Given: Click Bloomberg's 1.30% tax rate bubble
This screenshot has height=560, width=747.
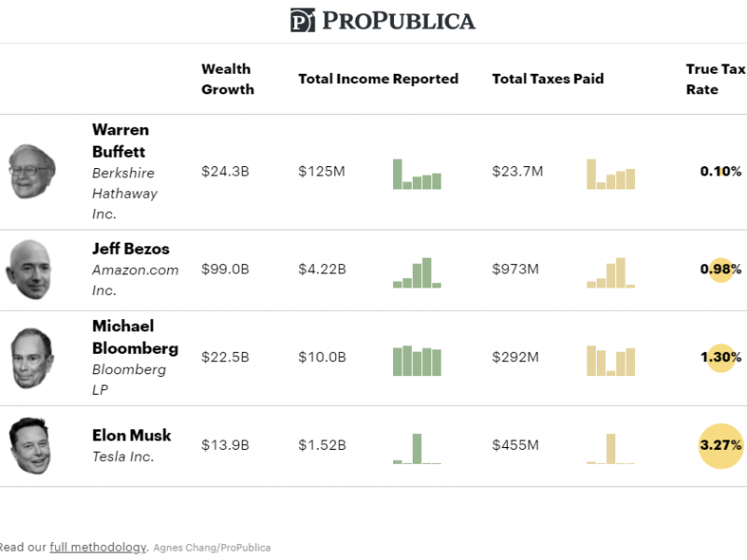Looking at the screenshot, I should pyautogui.click(x=721, y=357).
